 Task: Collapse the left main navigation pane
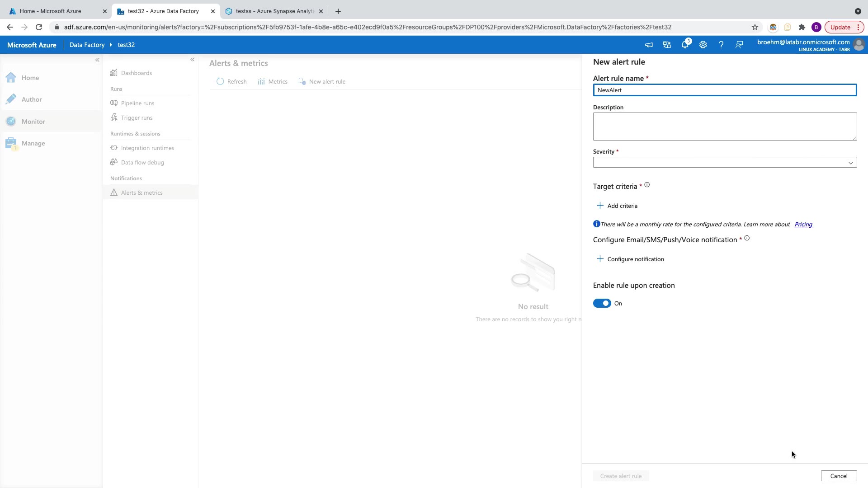(97, 60)
